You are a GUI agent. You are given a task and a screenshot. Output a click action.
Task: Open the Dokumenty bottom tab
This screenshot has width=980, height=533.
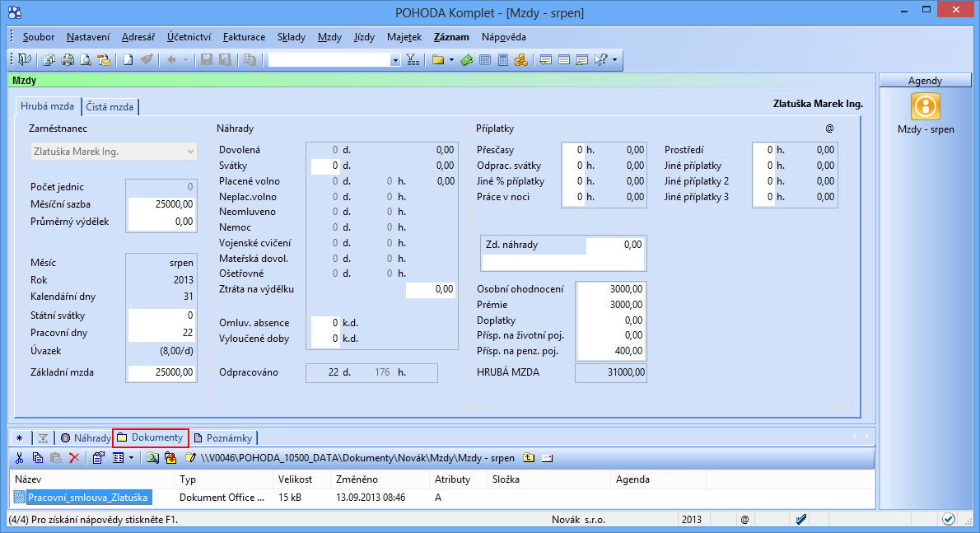[151, 437]
